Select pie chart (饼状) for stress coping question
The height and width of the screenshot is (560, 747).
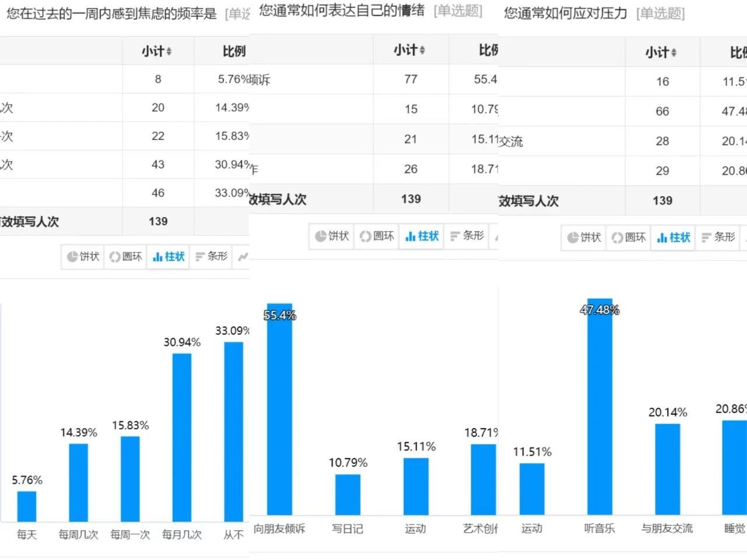pos(584,237)
